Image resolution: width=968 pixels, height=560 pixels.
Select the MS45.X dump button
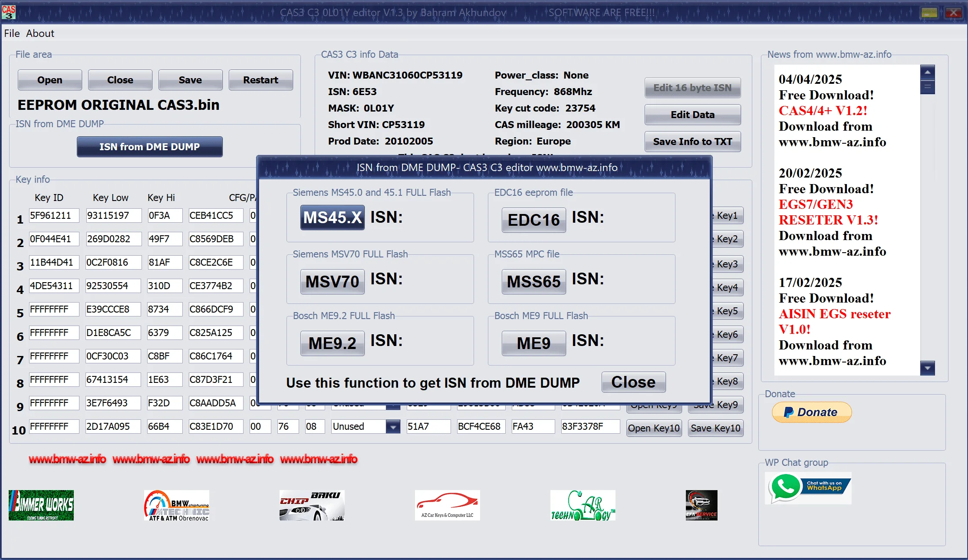coord(333,217)
